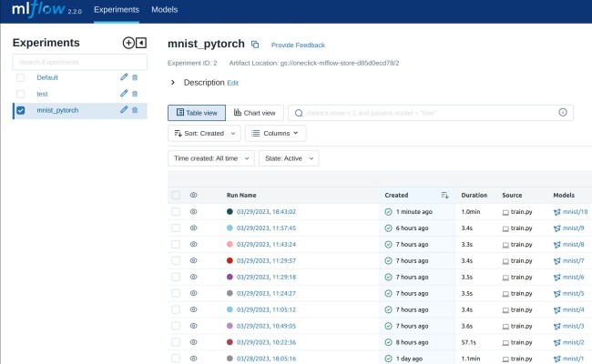Delete the test experiment
The height and width of the screenshot is (364, 592).
[x=135, y=94]
